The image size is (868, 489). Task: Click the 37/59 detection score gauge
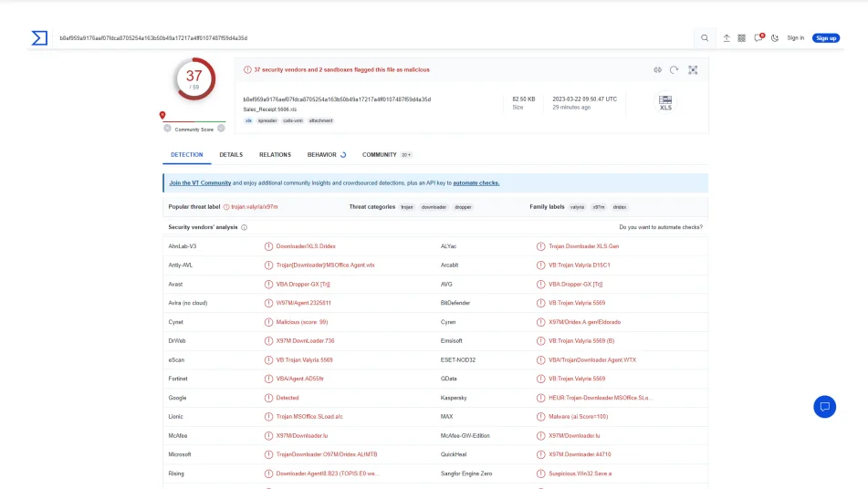coord(194,78)
